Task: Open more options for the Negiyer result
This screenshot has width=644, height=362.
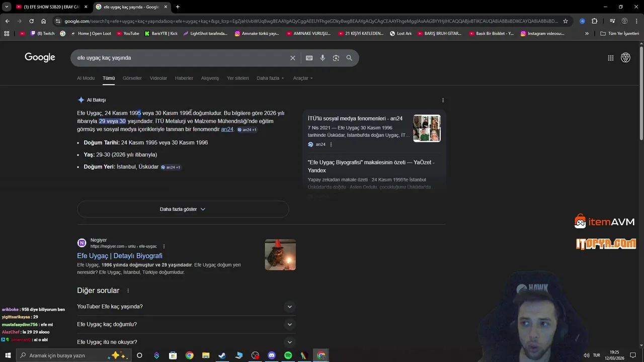Action: pyautogui.click(x=164, y=246)
